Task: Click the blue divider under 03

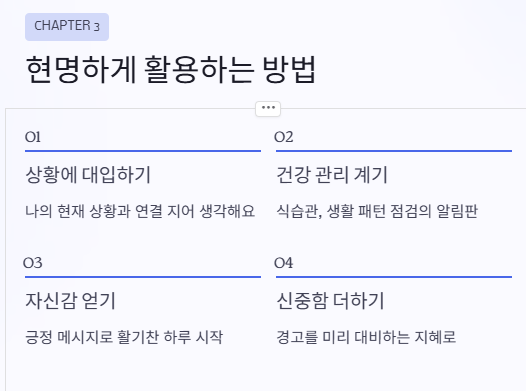Action: pyautogui.click(x=143, y=277)
